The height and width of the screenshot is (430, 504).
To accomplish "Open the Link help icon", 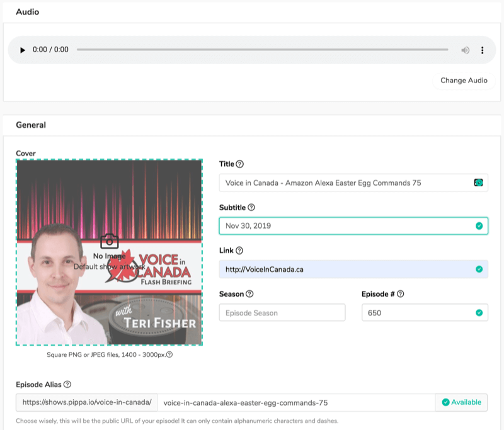I will pyautogui.click(x=239, y=251).
